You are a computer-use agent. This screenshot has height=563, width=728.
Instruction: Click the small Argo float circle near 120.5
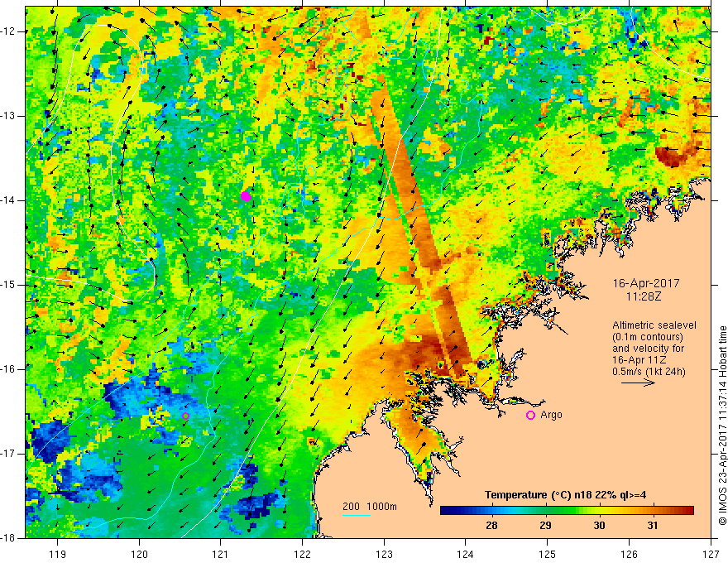pos(185,416)
